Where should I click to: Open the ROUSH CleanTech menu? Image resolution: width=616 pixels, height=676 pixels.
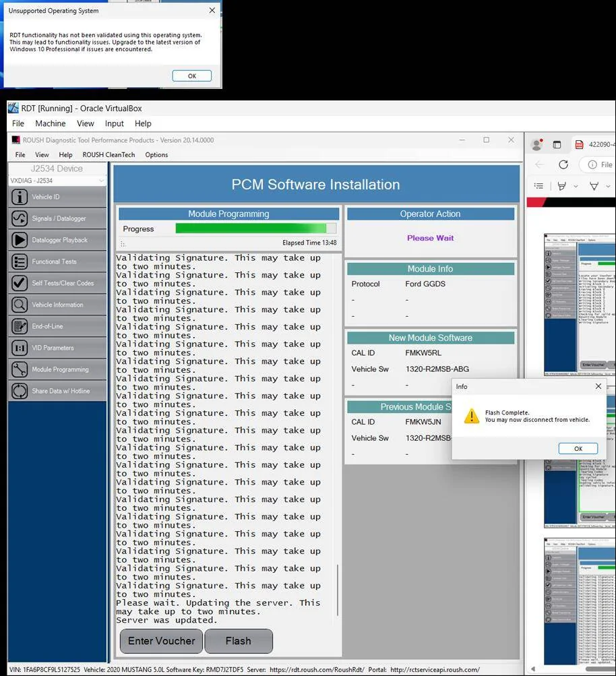pos(109,155)
